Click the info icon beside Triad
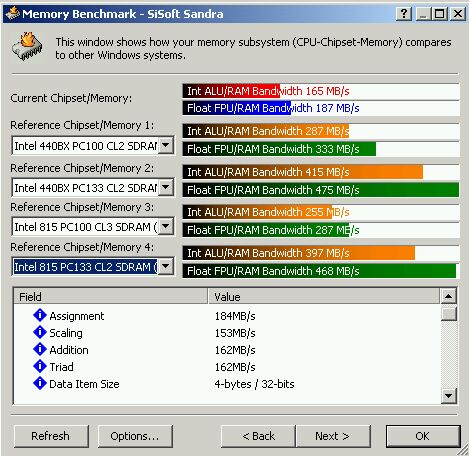 coord(40,366)
